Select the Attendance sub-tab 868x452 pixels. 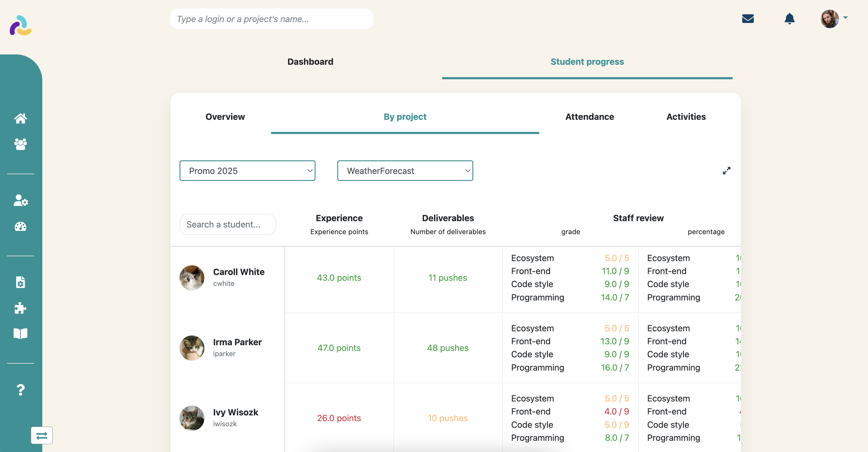590,117
